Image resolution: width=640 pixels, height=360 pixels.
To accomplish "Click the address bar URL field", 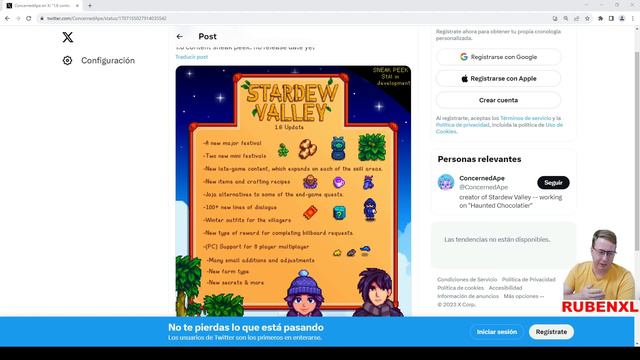I will (294, 18).
